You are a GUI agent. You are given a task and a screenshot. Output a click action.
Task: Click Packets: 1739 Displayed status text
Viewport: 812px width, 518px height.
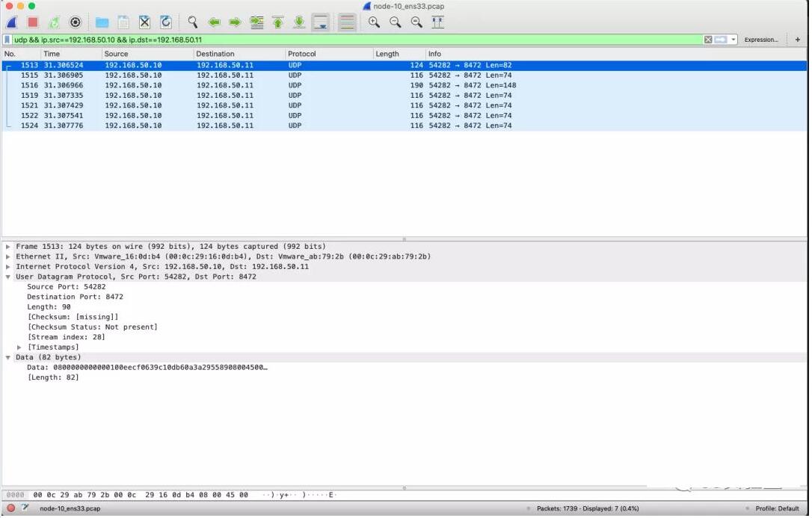click(x=588, y=509)
